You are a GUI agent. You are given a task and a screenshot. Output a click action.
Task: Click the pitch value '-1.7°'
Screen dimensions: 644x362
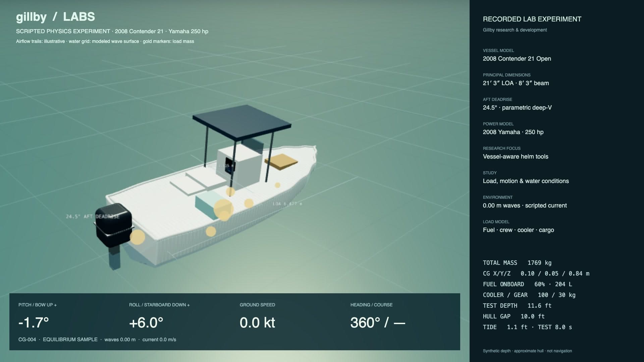[34, 323]
